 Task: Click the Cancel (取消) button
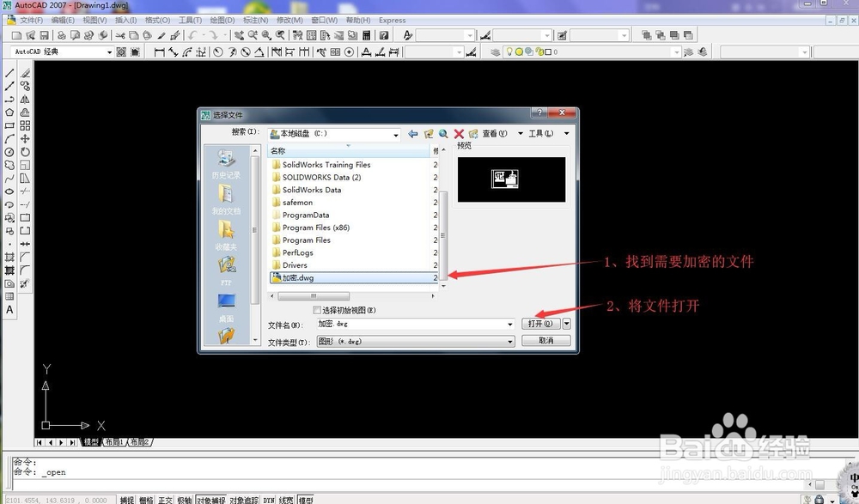(546, 341)
